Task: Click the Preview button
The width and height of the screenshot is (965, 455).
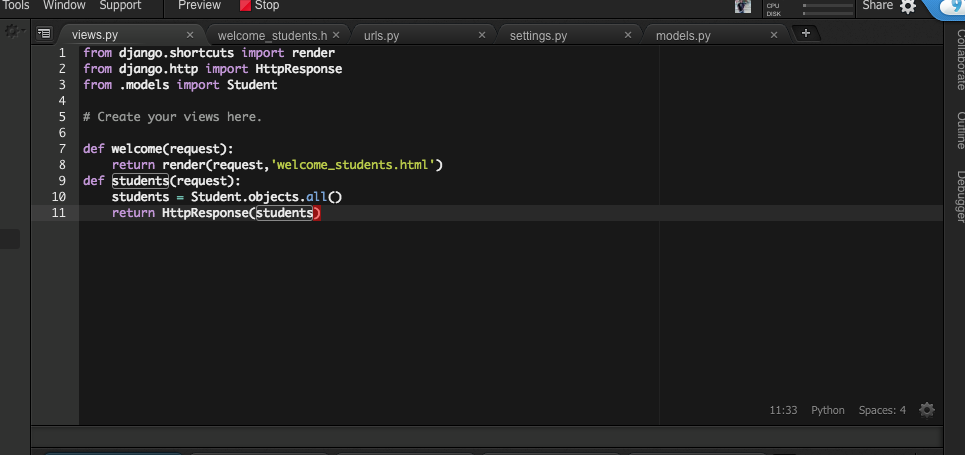Action: (x=199, y=6)
